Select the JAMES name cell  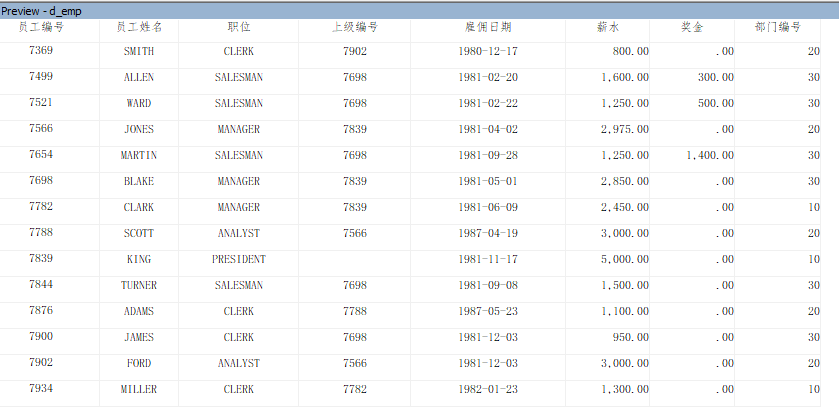coord(139,338)
